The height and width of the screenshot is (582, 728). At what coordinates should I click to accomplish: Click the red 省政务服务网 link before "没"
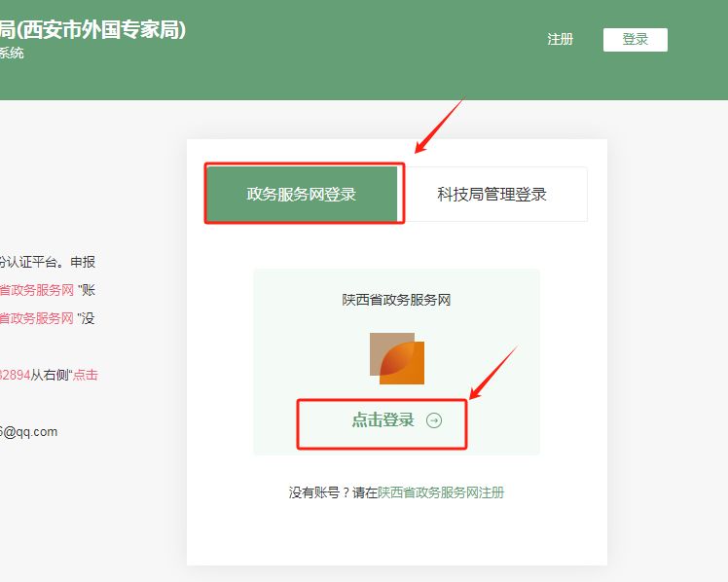(37, 318)
